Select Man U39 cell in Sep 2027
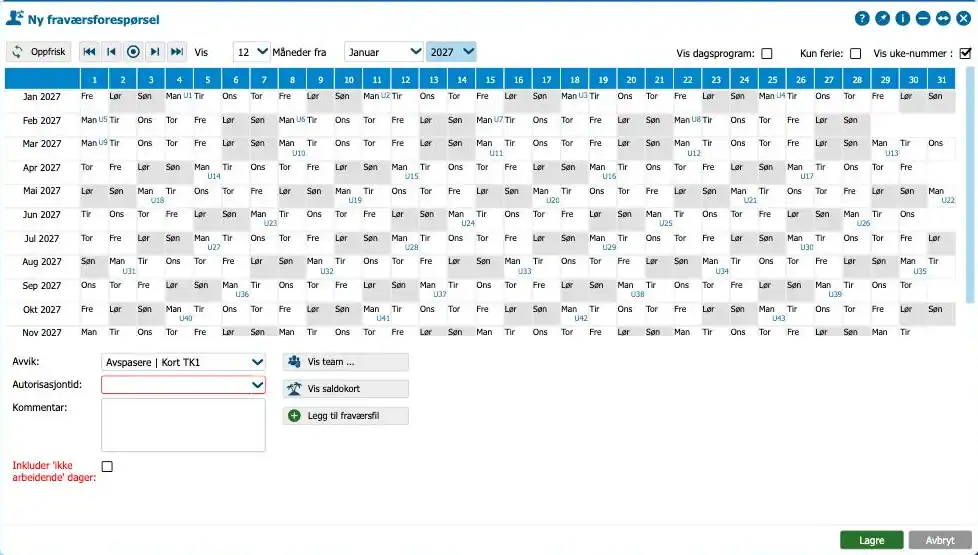Viewport: 978px width, 555px height. click(x=829, y=291)
